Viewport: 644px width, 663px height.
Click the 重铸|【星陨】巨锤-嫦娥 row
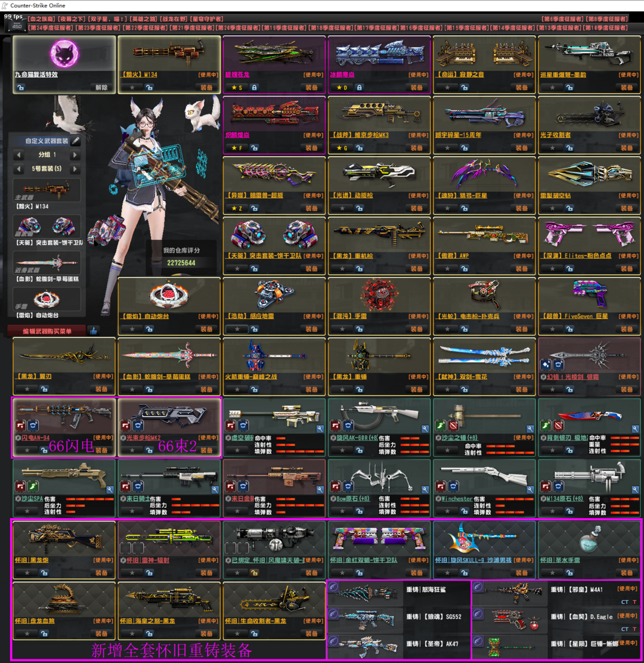556,645
